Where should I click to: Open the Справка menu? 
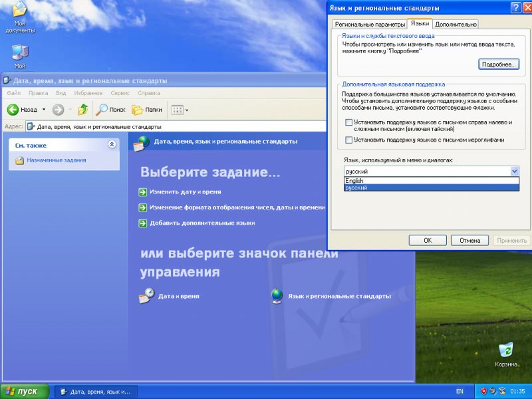149,93
